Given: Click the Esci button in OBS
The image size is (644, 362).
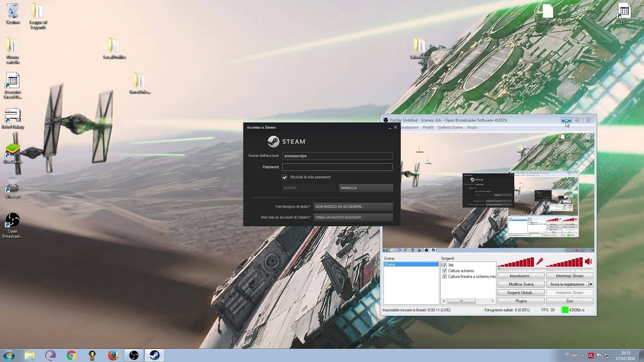Looking at the screenshot, I should (x=570, y=301).
